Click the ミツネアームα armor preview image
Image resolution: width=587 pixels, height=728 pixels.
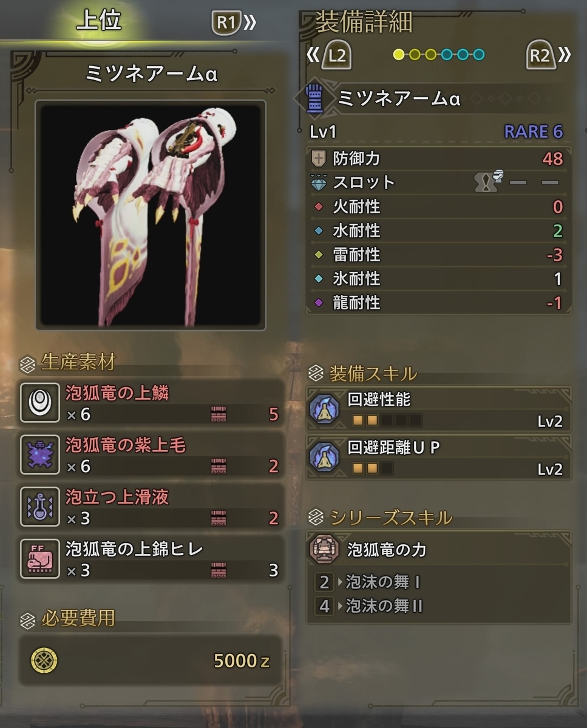151,215
